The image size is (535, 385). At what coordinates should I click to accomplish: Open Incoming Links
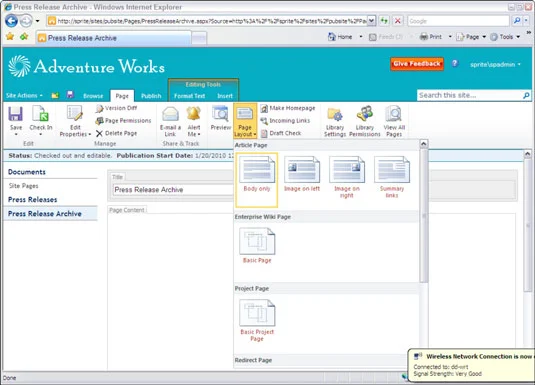coord(286,120)
